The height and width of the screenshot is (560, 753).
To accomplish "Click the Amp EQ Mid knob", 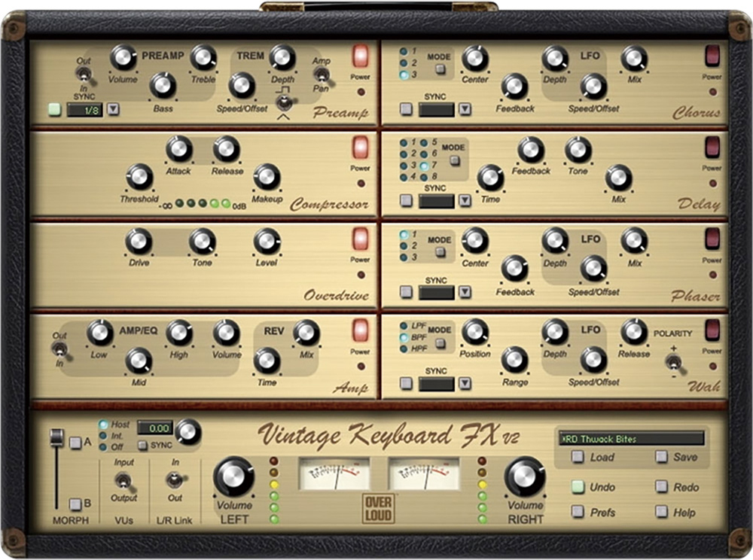I will click(x=139, y=361).
